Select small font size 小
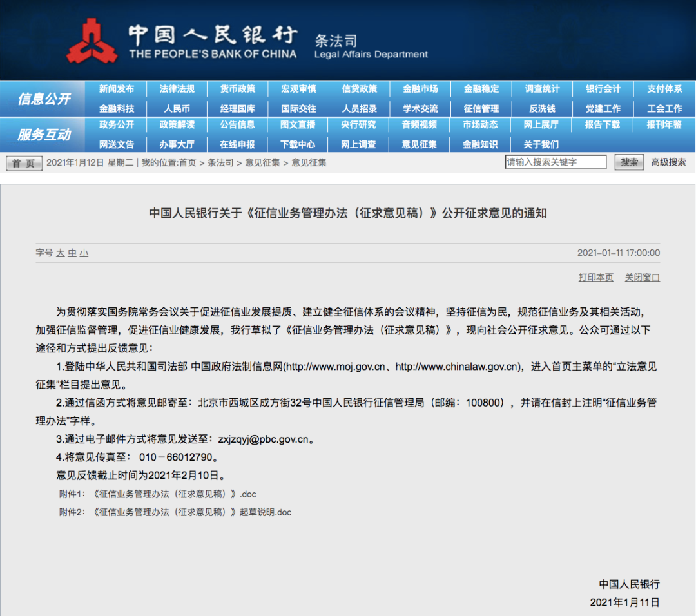This screenshot has width=696, height=616. (84, 253)
